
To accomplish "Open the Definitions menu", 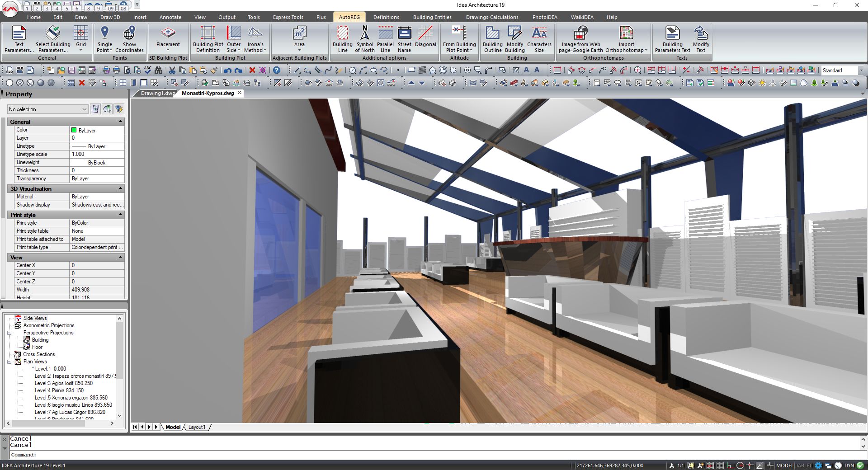I will pyautogui.click(x=386, y=17).
